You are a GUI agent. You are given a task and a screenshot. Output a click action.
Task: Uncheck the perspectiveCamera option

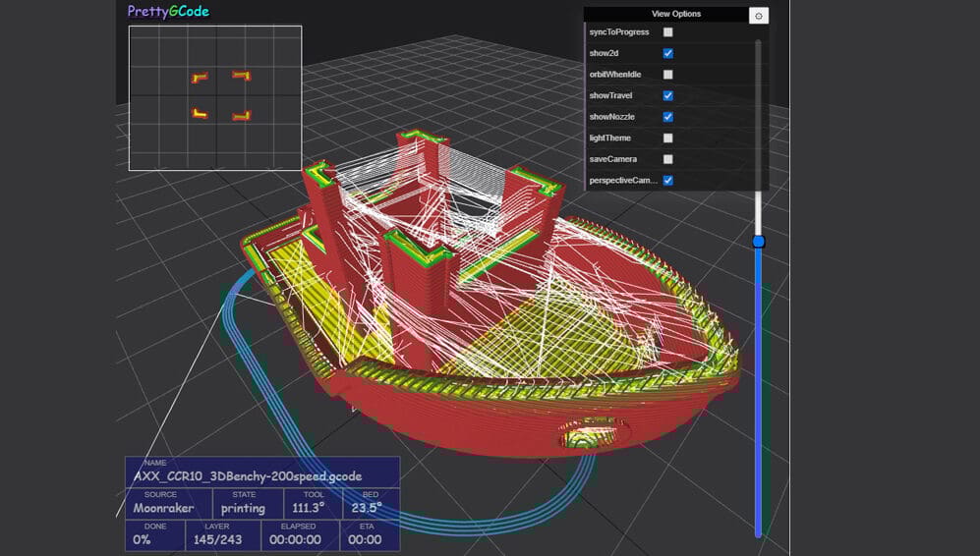pos(668,181)
